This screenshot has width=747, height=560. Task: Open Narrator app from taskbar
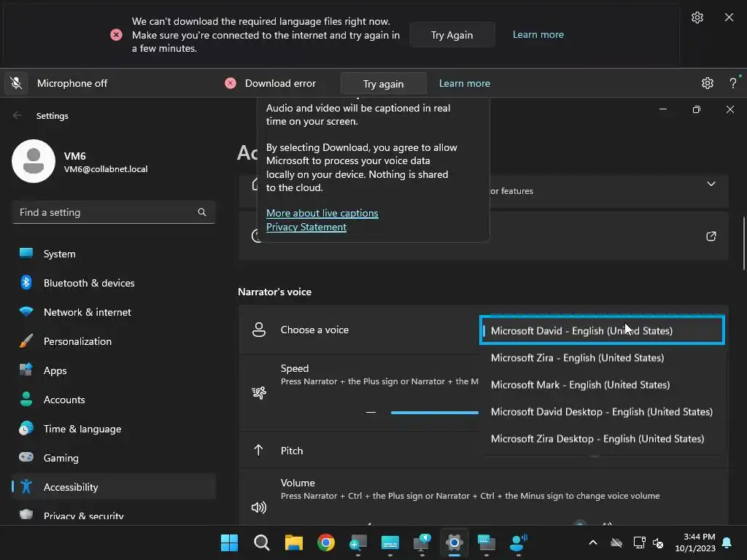point(422,542)
